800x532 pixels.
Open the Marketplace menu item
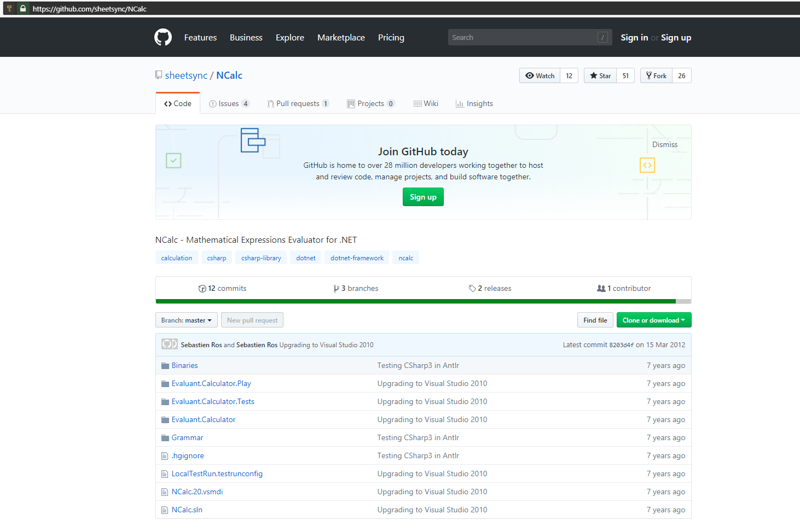(341, 38)
